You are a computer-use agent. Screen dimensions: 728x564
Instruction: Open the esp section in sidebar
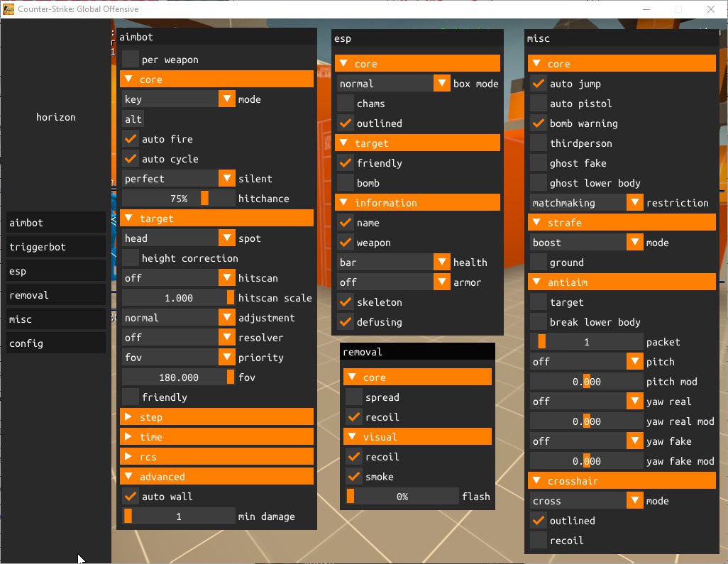click(x=56, y=271)
